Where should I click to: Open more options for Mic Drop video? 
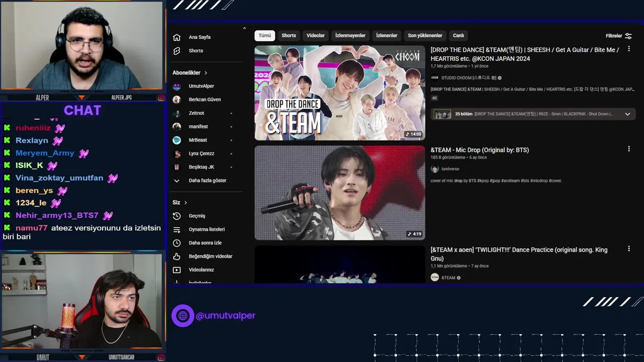(x=628, y=149)
